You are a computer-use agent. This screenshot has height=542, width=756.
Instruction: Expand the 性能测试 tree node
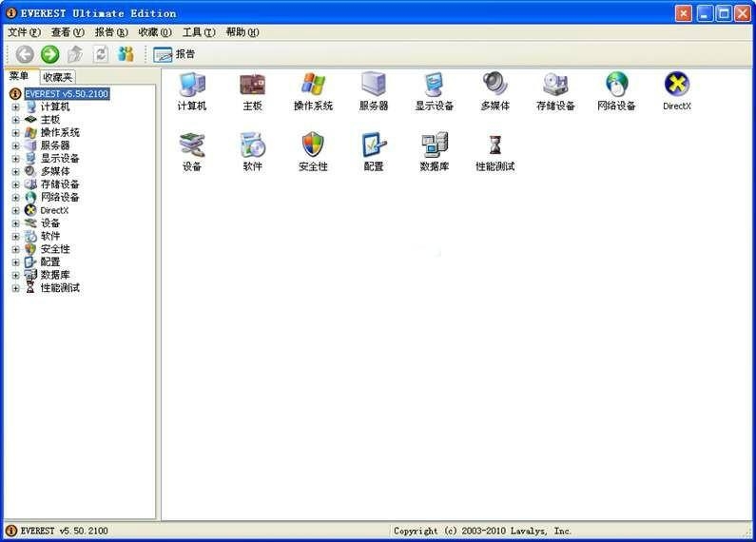[x=15, y=288]
